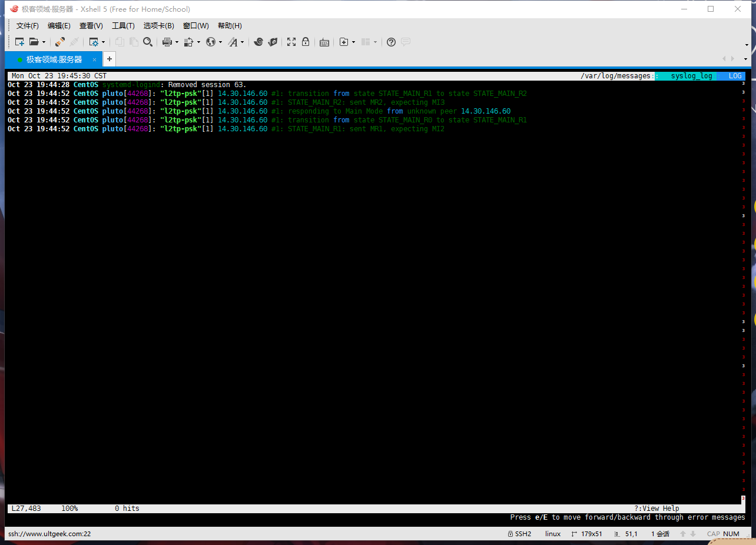756x545 pixels.
Task: Expand the Properties dropdown arrow
Action: (x=103, y=42)
